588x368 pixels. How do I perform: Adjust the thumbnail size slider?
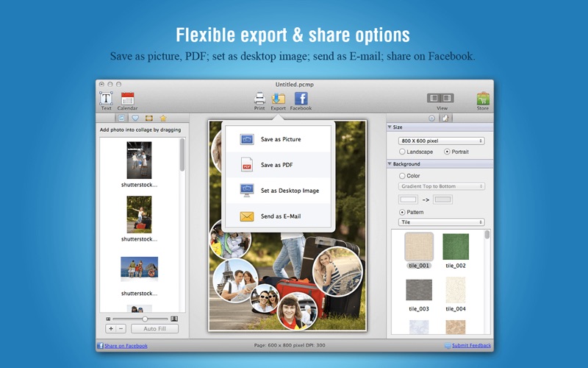(x=145, y=319)
